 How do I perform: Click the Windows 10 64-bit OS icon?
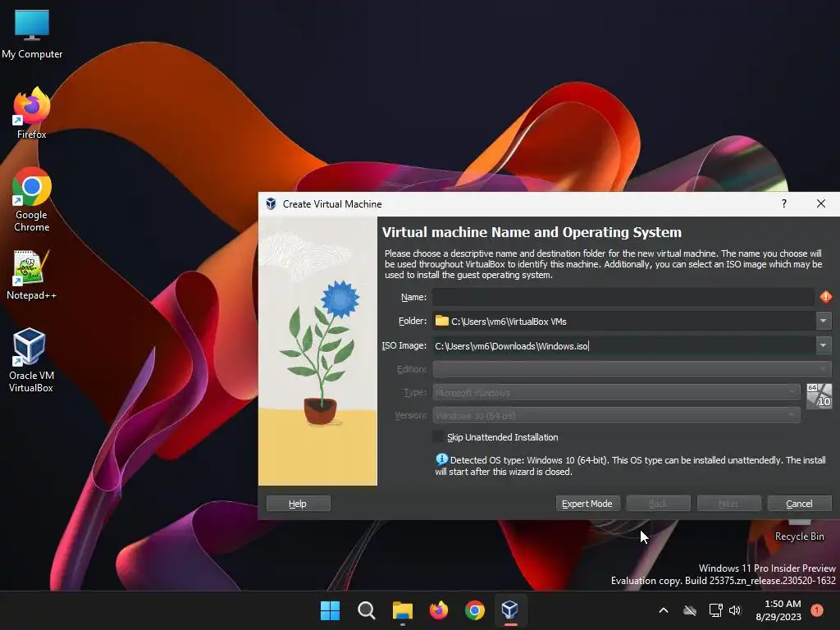click(819, 396)
